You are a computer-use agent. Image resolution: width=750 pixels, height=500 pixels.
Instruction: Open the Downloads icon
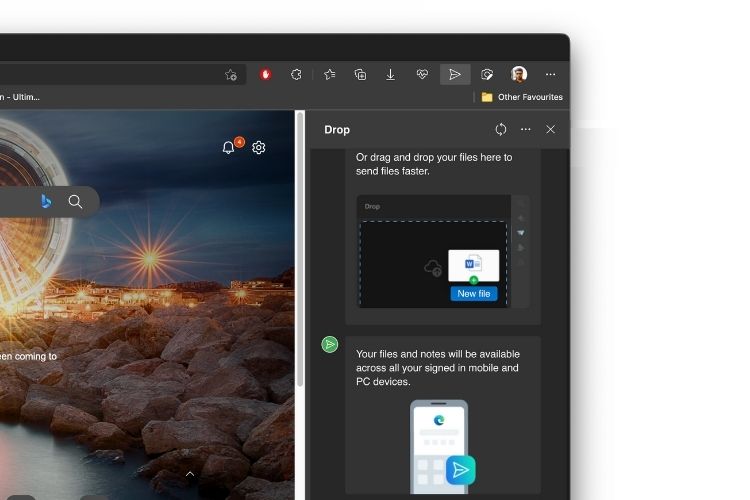390,75
